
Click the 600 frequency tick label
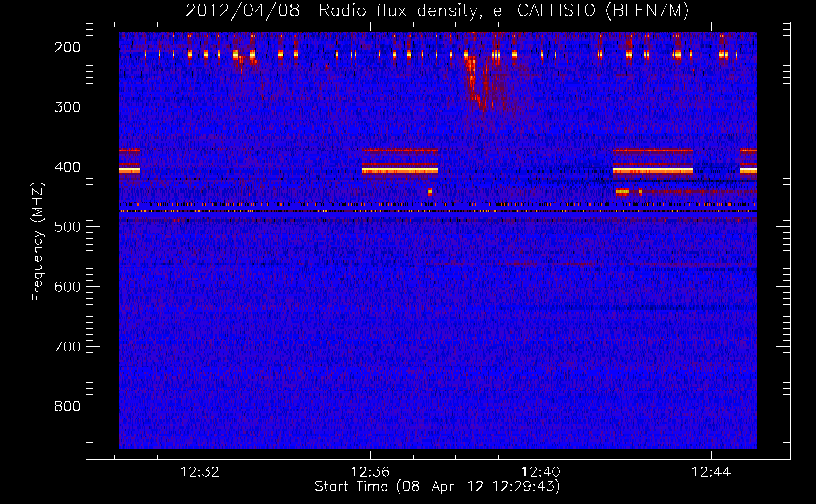[68, 287]
